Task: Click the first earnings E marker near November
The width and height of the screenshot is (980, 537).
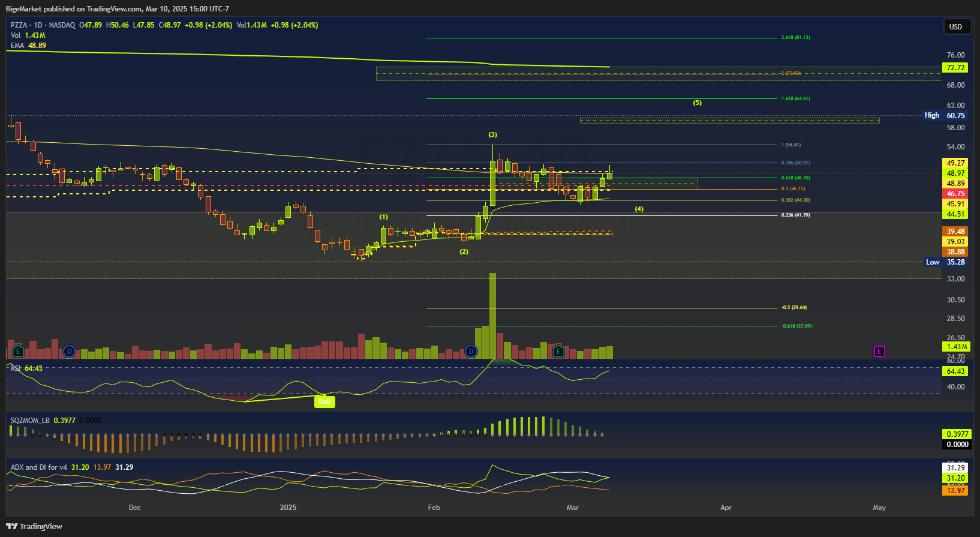Action: [18, 351]
